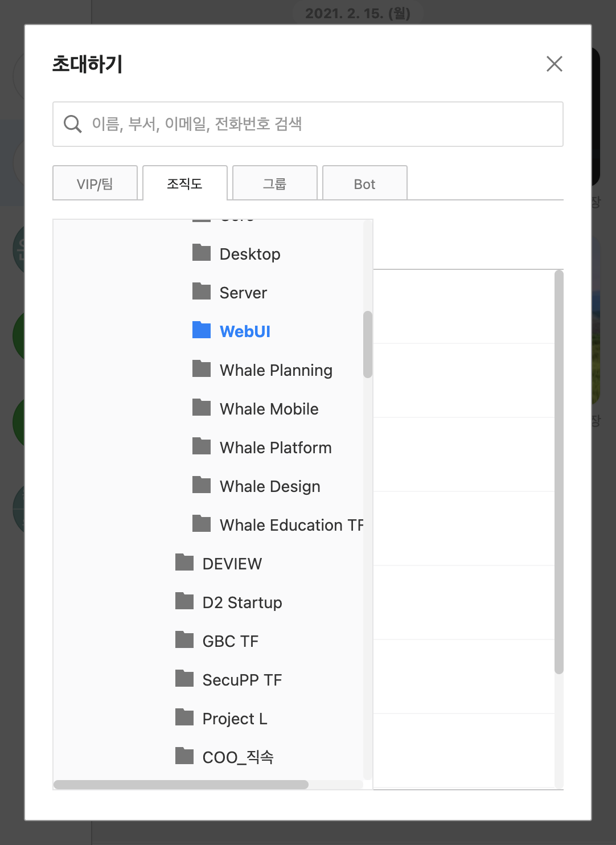
Task: Select the highlighted WebUI department
Action: pyautogui.click(x=245, y=331)
